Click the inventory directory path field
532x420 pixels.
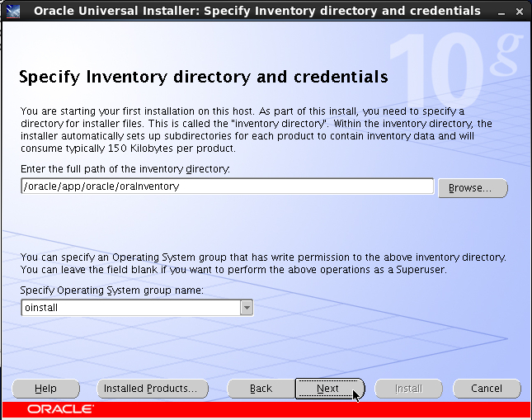(228, 186)
